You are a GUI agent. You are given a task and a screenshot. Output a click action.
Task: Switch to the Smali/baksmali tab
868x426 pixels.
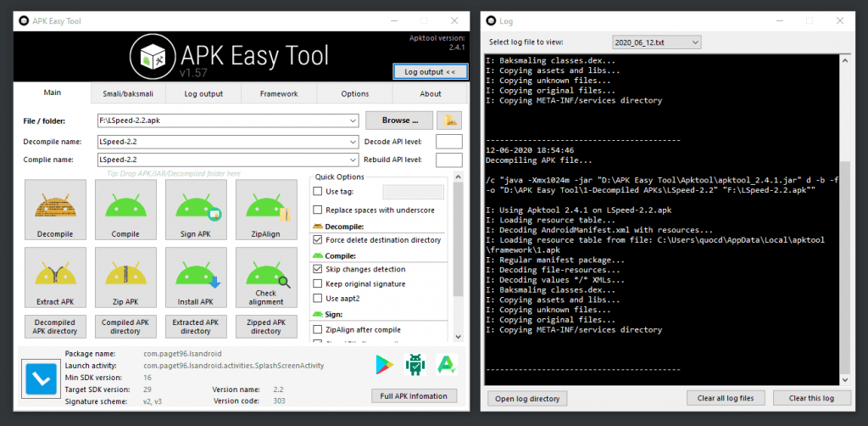coord(128,93)
